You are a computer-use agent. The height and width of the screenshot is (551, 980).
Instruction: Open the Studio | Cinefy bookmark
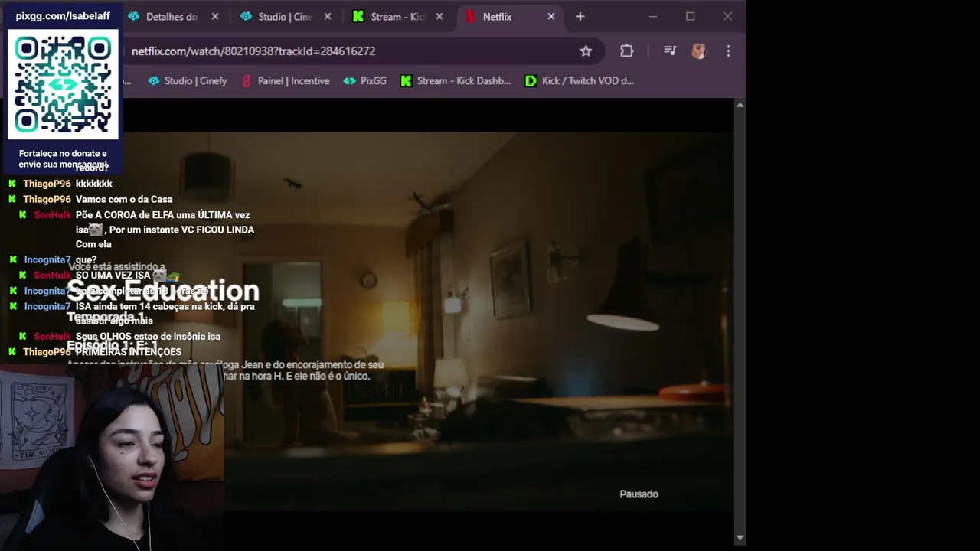click(188, 81)
